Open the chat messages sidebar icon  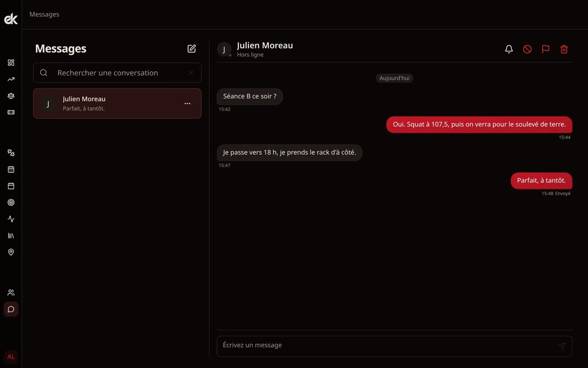point(11,309)
